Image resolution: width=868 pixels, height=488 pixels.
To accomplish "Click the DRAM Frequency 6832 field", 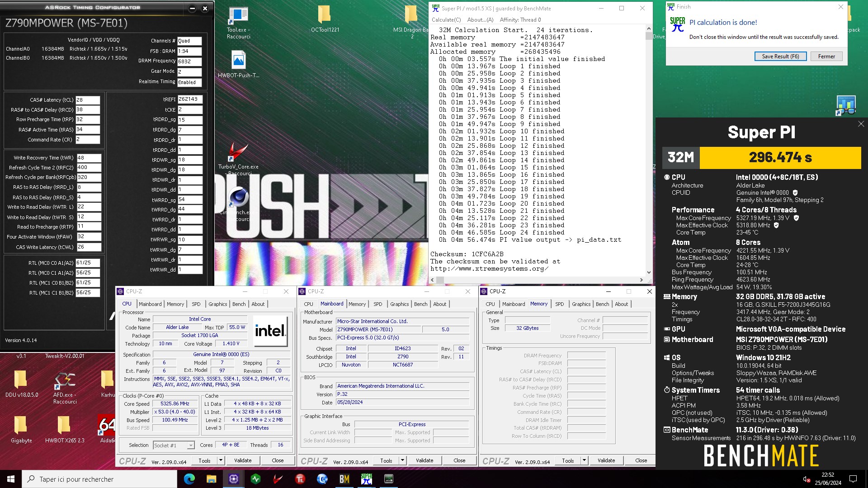I will point(189,61).
